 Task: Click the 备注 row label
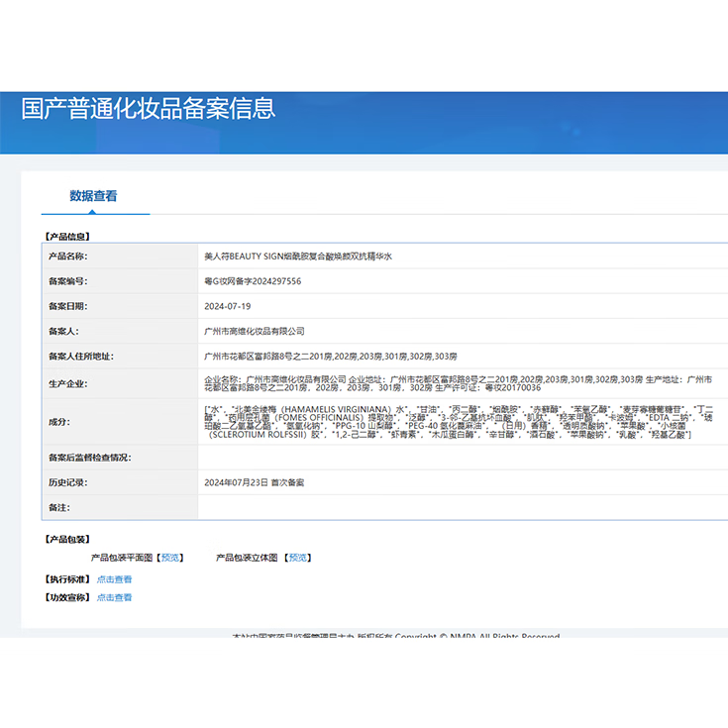tap(59, 508)
